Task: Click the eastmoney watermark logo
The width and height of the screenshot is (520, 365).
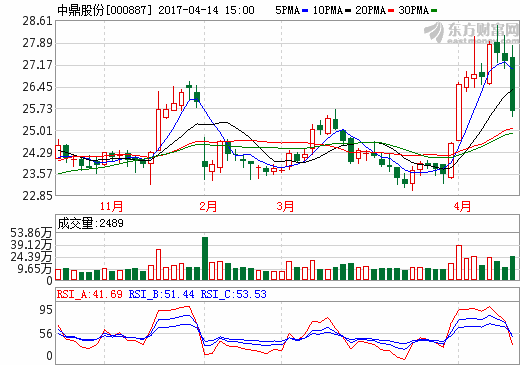Action: [471, 32]
